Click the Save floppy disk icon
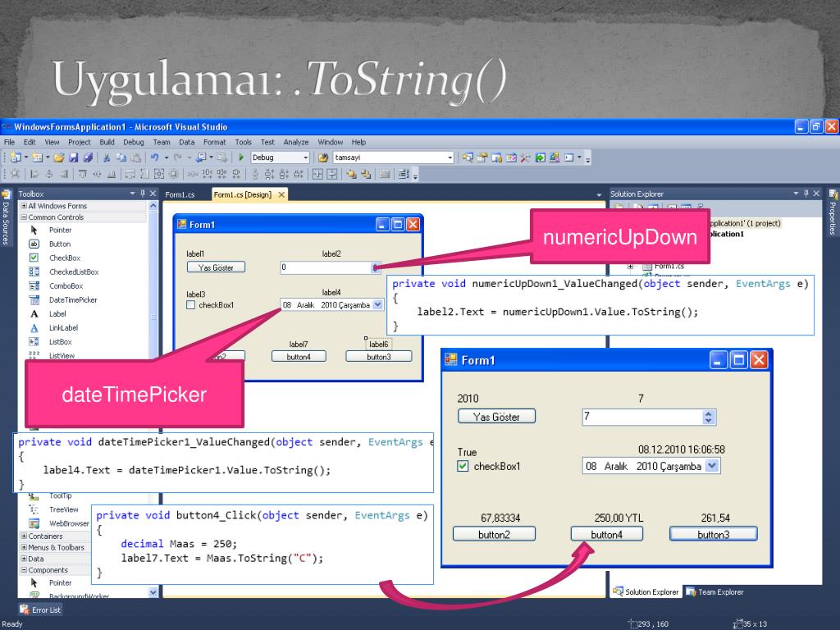This screenshot has height=630, width=840. [x=73, y=157]
